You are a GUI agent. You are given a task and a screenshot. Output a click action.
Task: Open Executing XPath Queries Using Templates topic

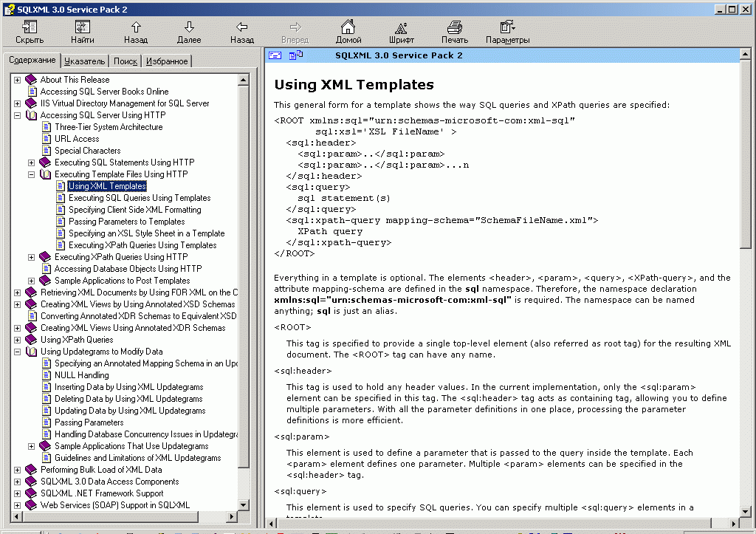click(142, 245)
